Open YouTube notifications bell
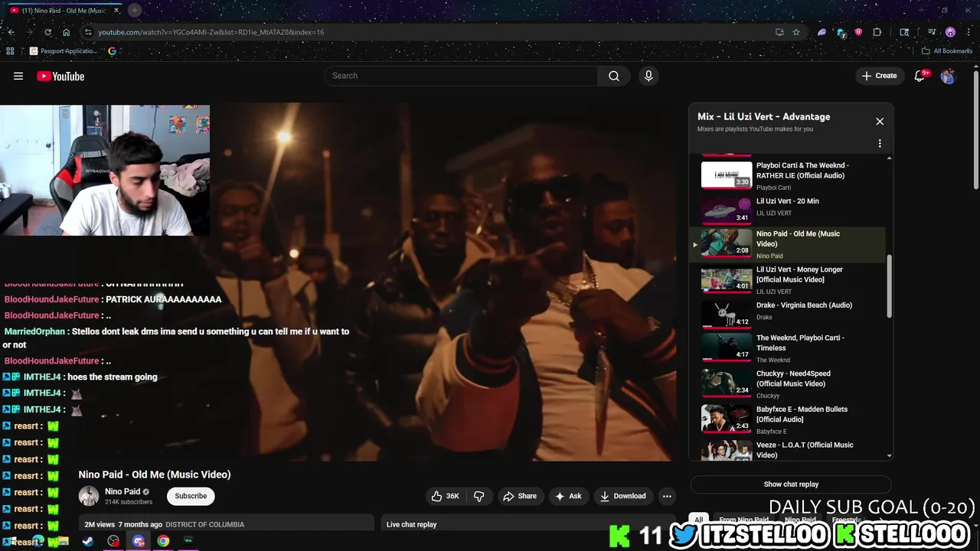 [920, 76]
